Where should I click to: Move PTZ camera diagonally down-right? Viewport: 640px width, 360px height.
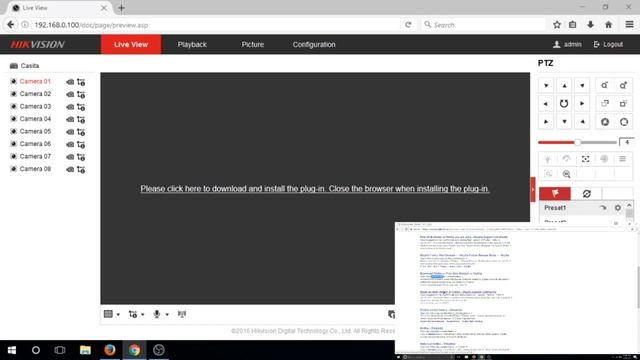[582, 122]
